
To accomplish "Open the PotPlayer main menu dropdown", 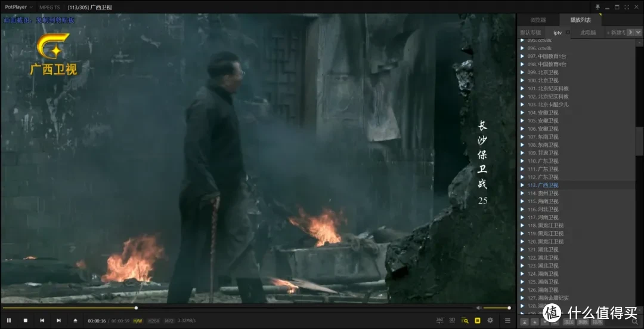I will click(x=18, y=7).
